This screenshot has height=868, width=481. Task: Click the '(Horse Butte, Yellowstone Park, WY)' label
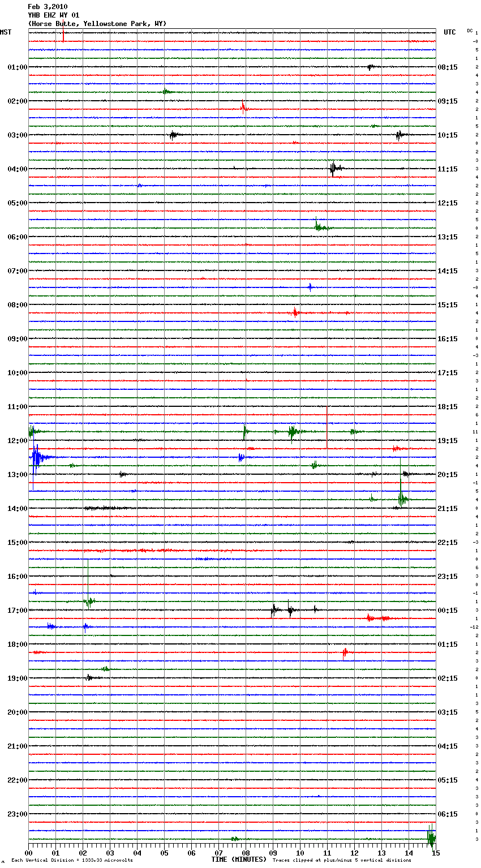[x=97, y=24]
